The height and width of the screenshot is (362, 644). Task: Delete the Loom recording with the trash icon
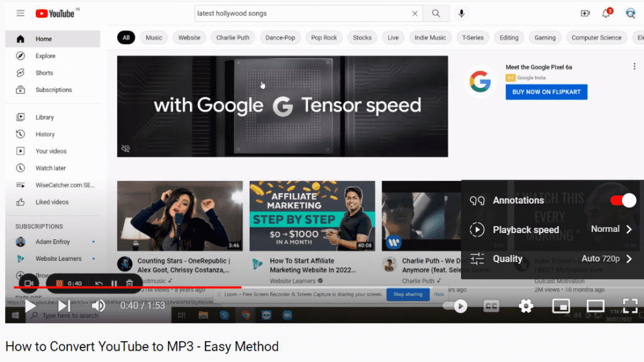(130, 283)
